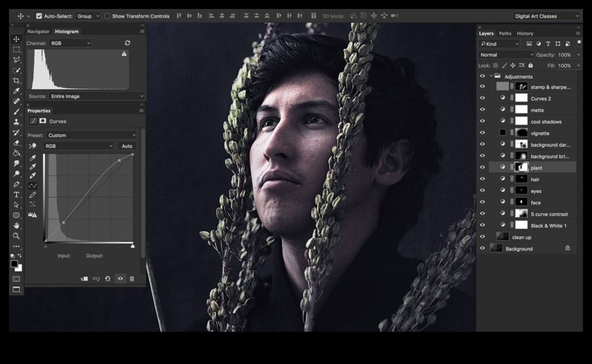Open the Paths tab
This screenshot has width=592, height=364.
(505, 34)
